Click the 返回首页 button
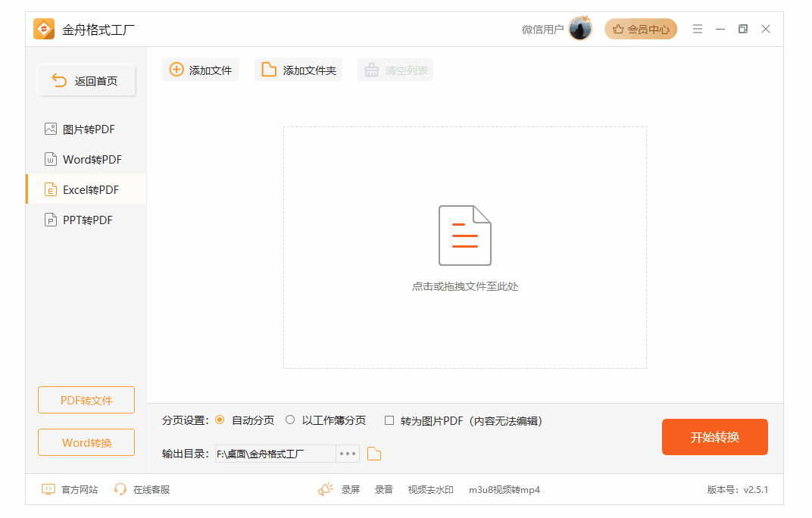The width and height of the screenshot is (812, 518). point(86,81)
